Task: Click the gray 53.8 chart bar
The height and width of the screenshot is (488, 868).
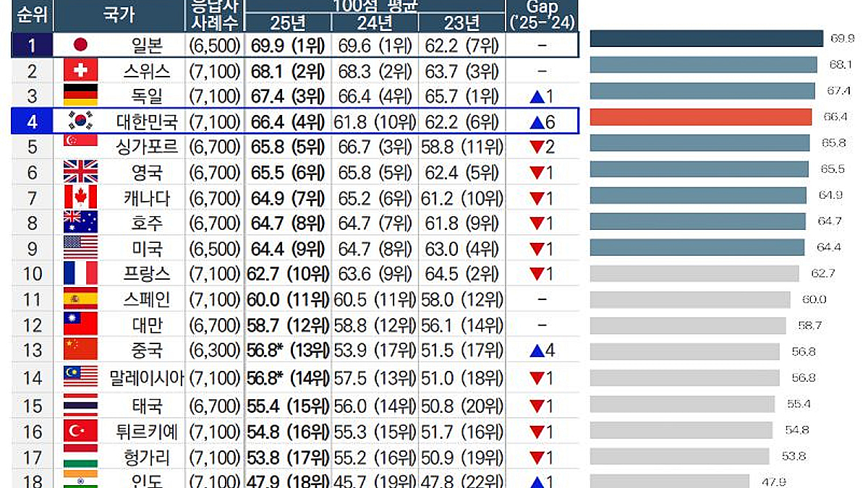Action: point(680,456)
